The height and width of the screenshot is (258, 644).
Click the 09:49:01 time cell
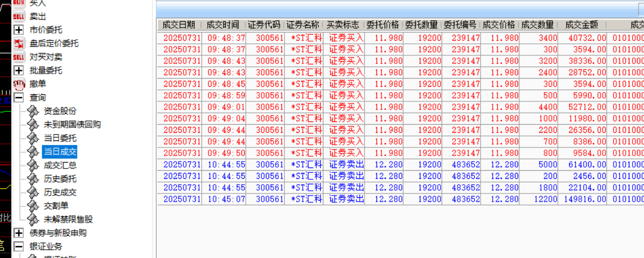224,107
